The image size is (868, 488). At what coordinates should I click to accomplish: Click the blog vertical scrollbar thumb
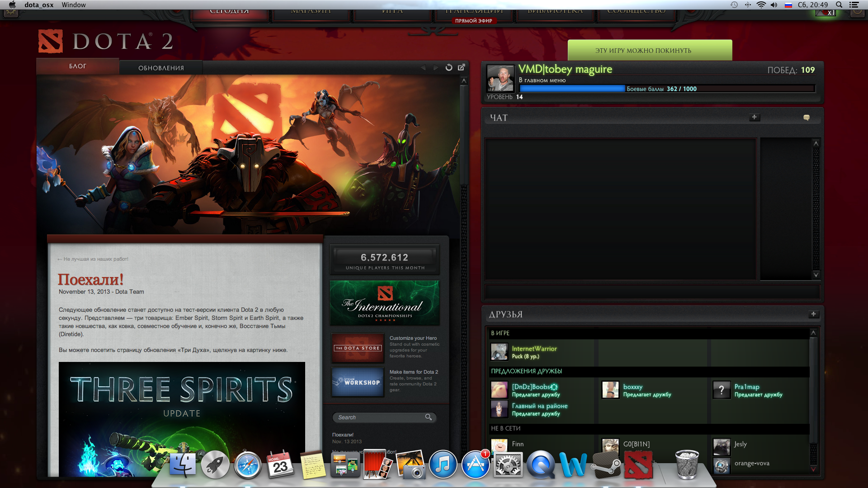(463, 134)
